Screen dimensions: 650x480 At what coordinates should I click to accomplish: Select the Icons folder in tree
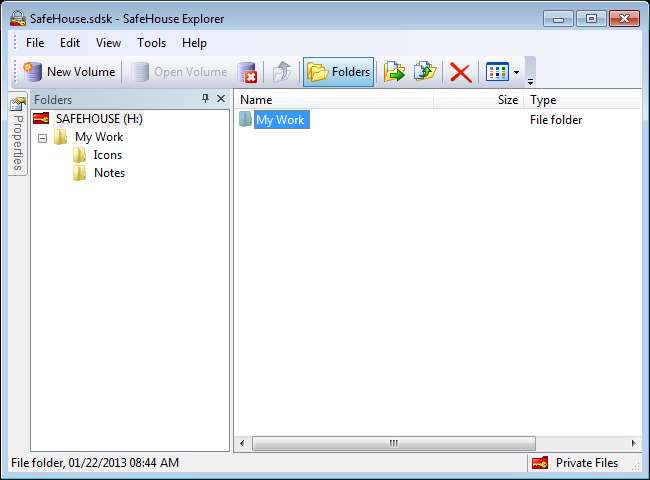point(108,155)
